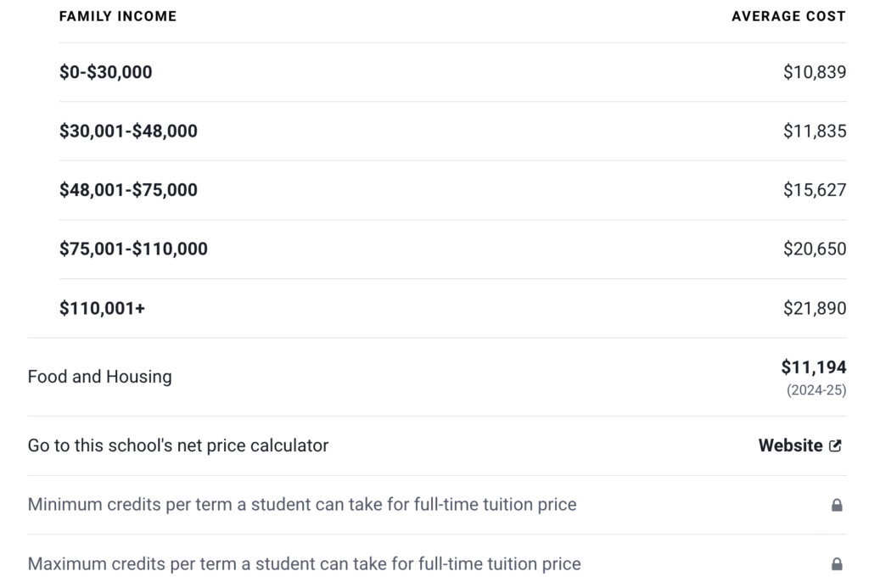Select the $30,001-$48,000 bracket row
The width and height of the screenshot is (869, 588).
tap(128, 131)
